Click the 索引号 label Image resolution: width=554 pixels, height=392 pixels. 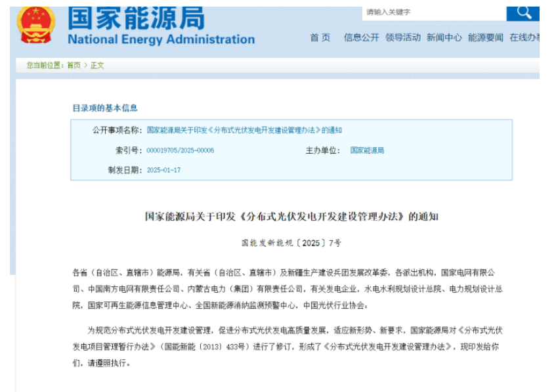[129, 150]
